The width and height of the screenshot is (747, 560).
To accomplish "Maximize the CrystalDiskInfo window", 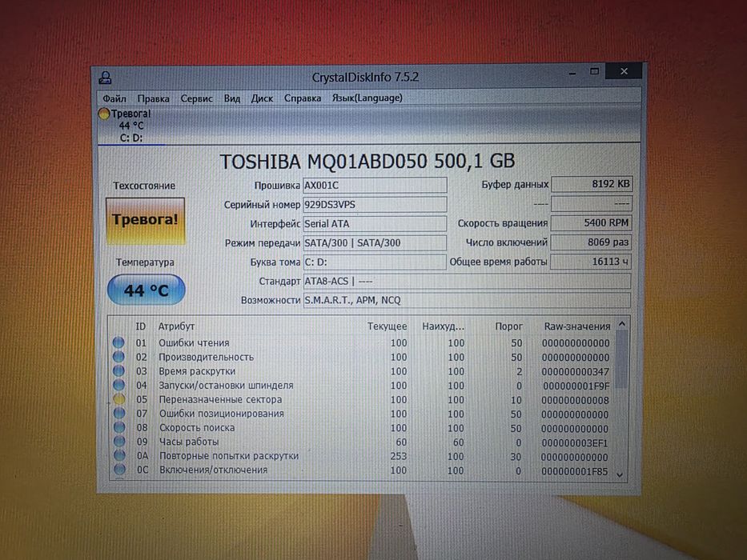I will coord(594,71).
